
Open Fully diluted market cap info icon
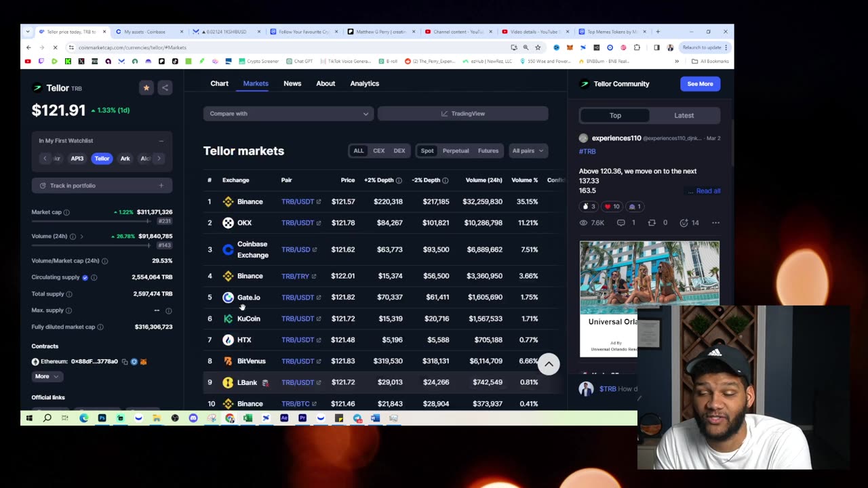100,327
